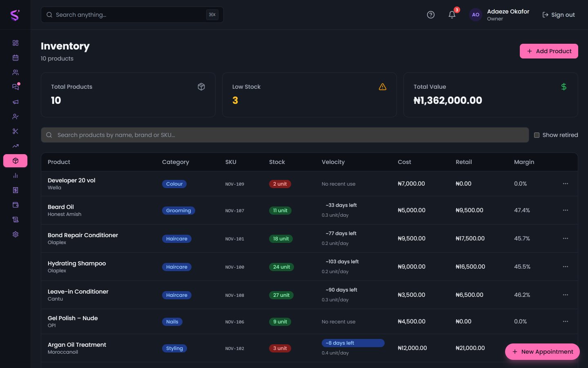Click the New Appointment button

point(542,352)
